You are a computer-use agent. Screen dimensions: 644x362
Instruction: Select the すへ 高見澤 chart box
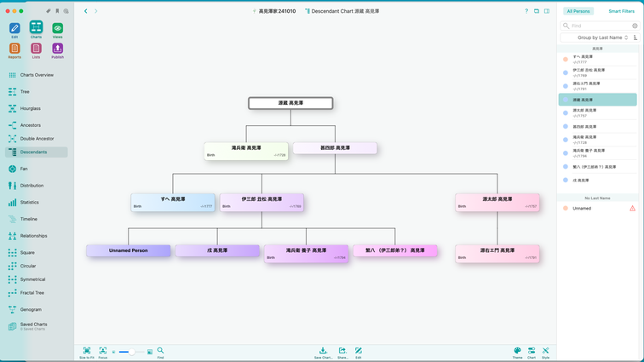[173, 203]
